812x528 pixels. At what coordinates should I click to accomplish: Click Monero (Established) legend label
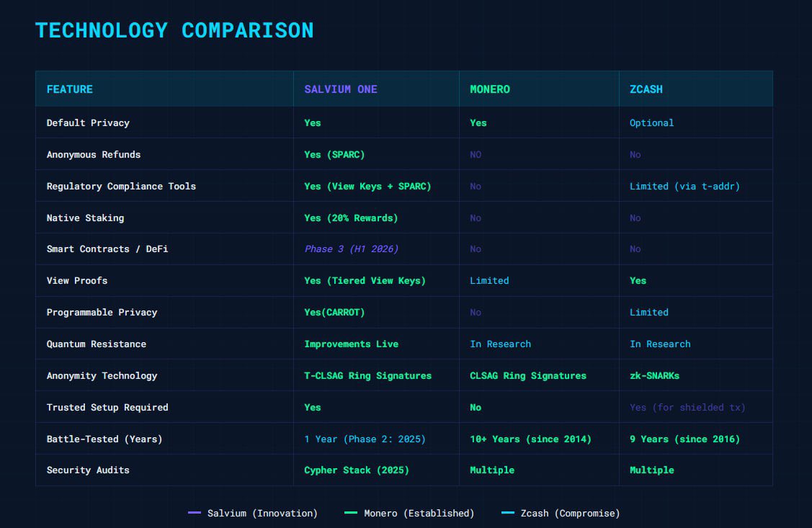419,513
